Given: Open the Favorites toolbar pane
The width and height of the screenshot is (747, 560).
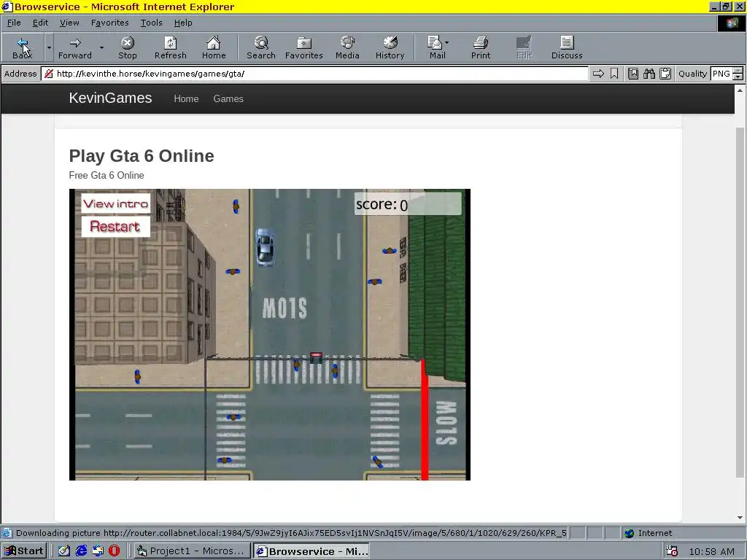Looking at the screenshot, I should click(x=304, y=47).
